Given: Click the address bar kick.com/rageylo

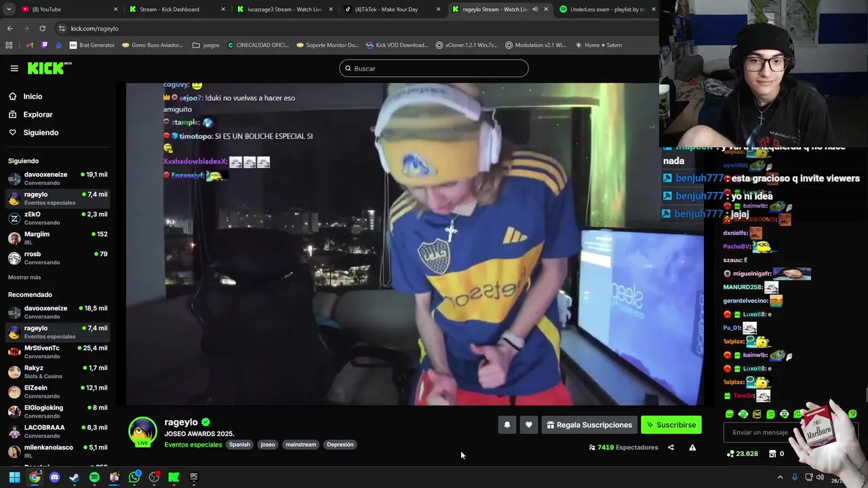Looking at the screenshot, I should pos(94,28).
